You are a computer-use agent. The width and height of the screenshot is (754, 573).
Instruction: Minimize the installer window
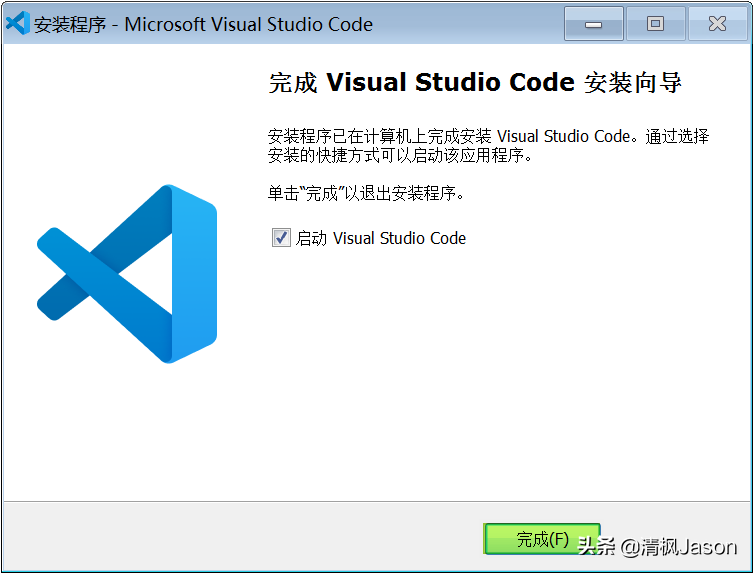(x=593, y=24)
